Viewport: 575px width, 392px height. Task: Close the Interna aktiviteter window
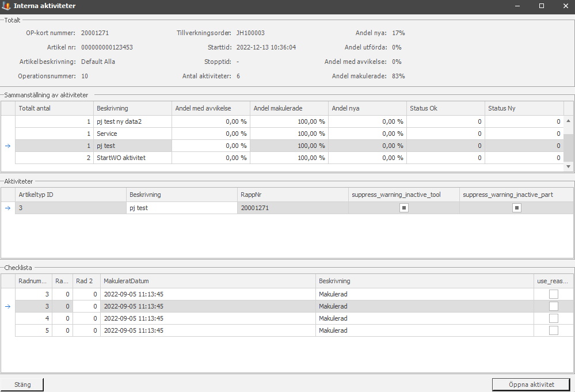click(565, 6)
